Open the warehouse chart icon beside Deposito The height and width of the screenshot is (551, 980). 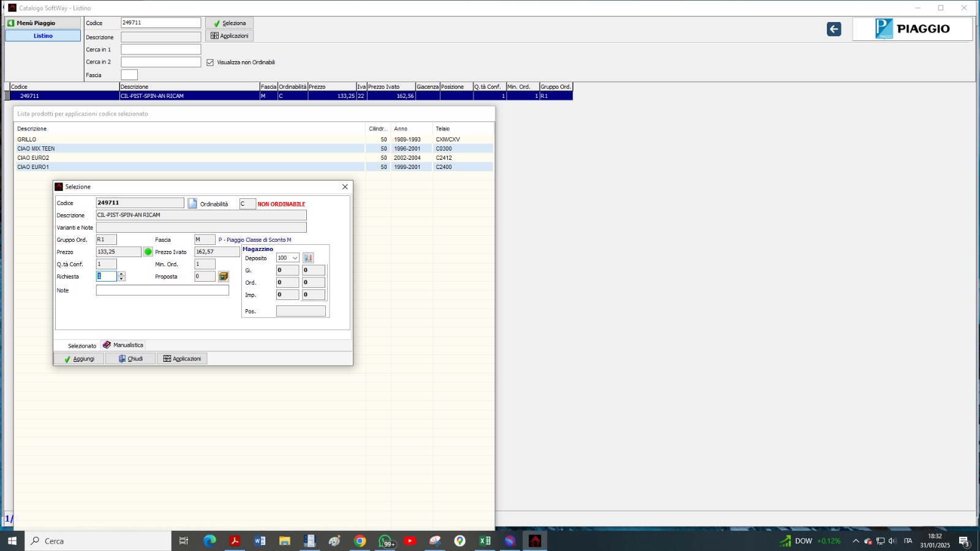pos(308,258)
